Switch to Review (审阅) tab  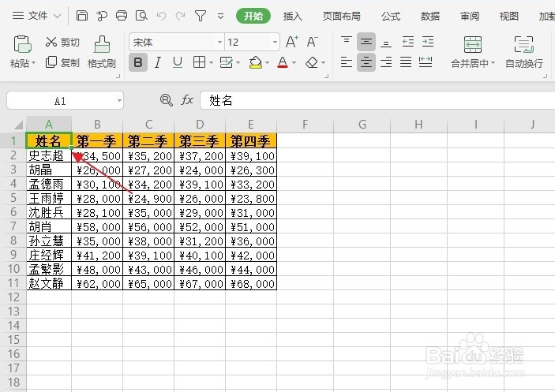470,16
